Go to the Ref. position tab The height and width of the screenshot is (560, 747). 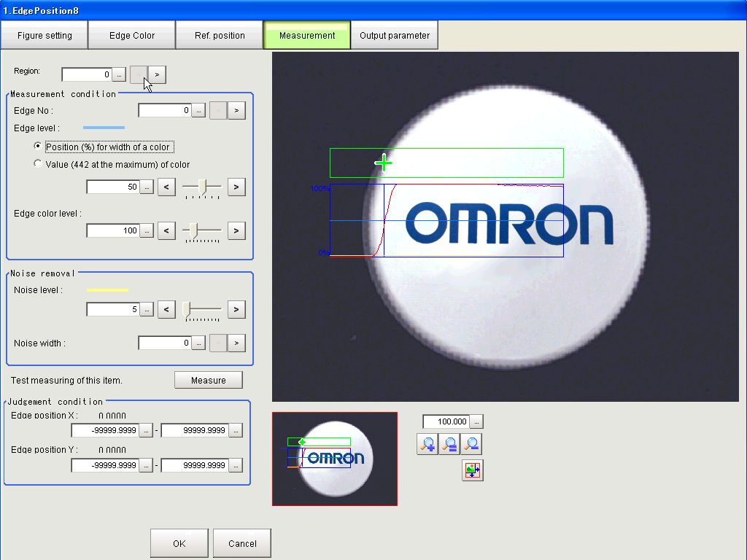(220, 35)
